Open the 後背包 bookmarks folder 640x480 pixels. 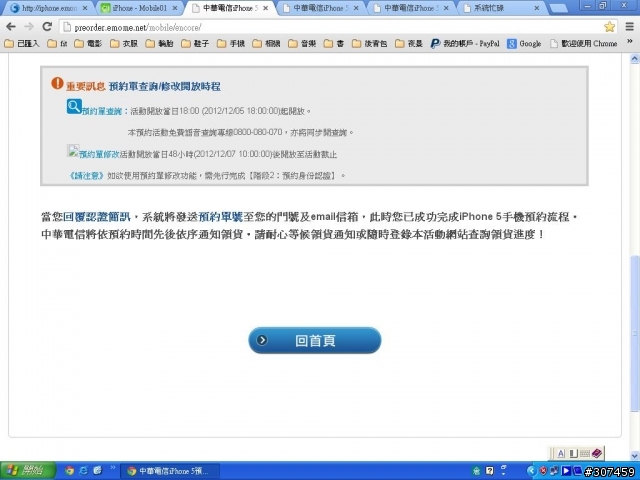pos(369,43)
